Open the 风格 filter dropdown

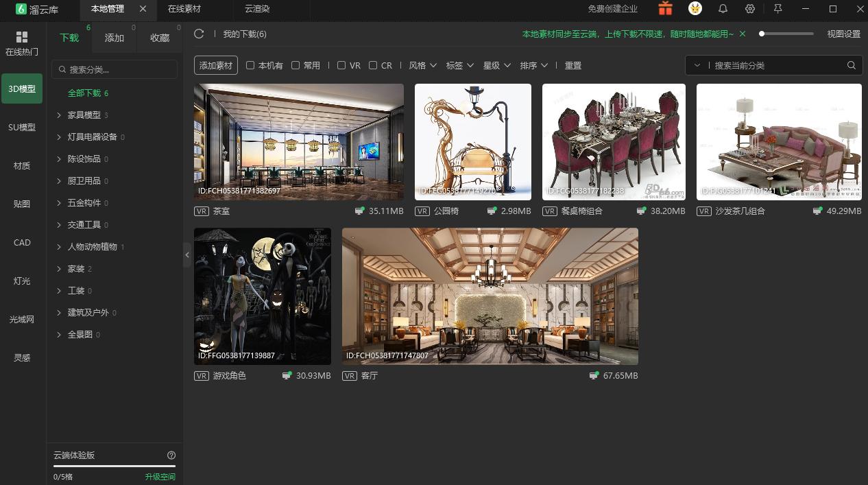(422, 65)
